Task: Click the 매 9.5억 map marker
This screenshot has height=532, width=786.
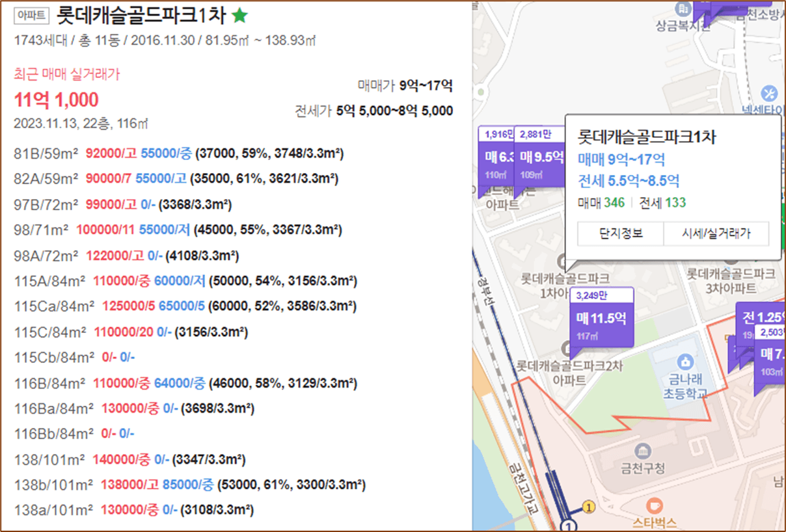Action: click(x=539, y=157)
